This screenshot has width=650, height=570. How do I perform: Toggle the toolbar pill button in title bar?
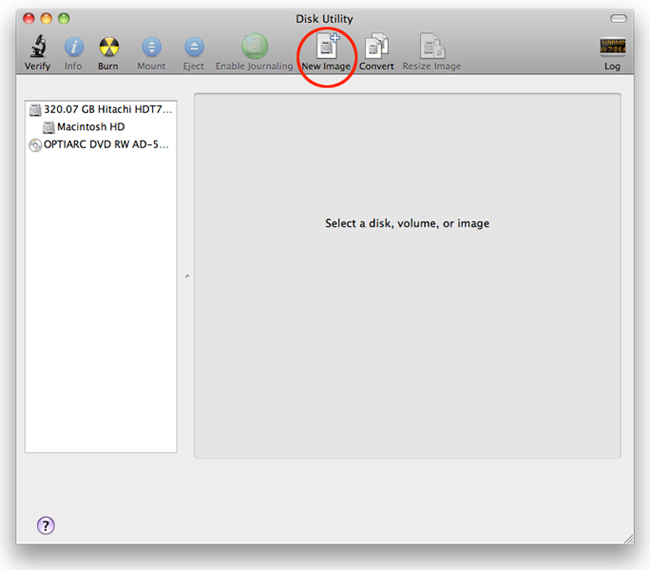[x=618, y=18]
